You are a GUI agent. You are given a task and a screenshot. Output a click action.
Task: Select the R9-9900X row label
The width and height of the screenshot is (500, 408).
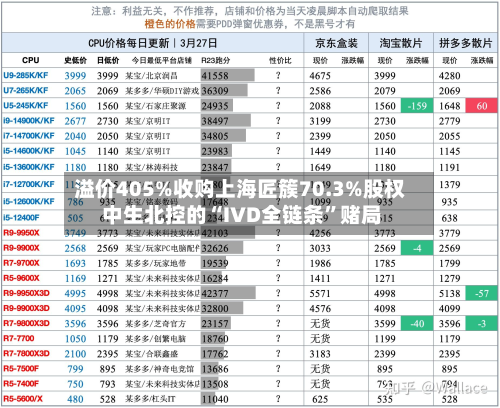click(x=21, y=248)
